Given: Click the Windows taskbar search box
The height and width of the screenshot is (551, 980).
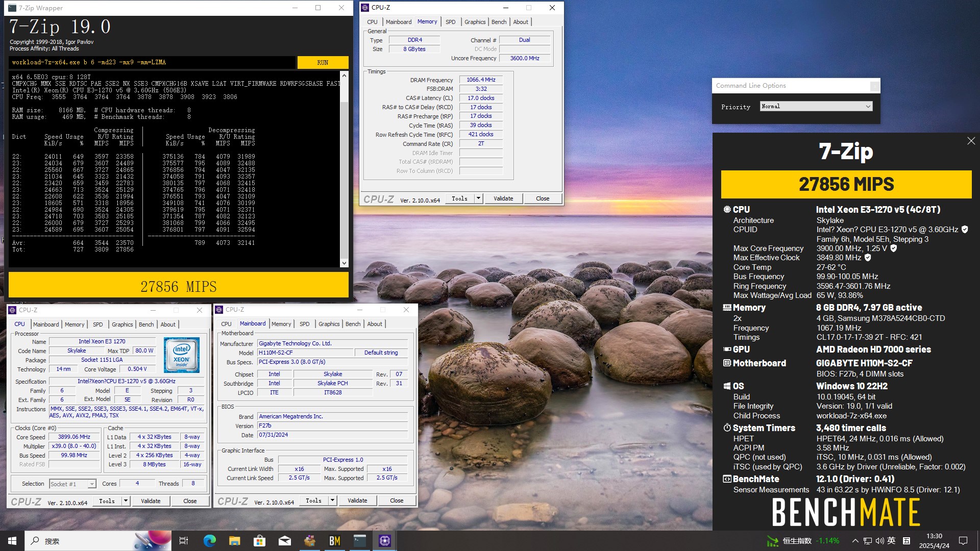Looking at the screenshot, I should [98, 541].
